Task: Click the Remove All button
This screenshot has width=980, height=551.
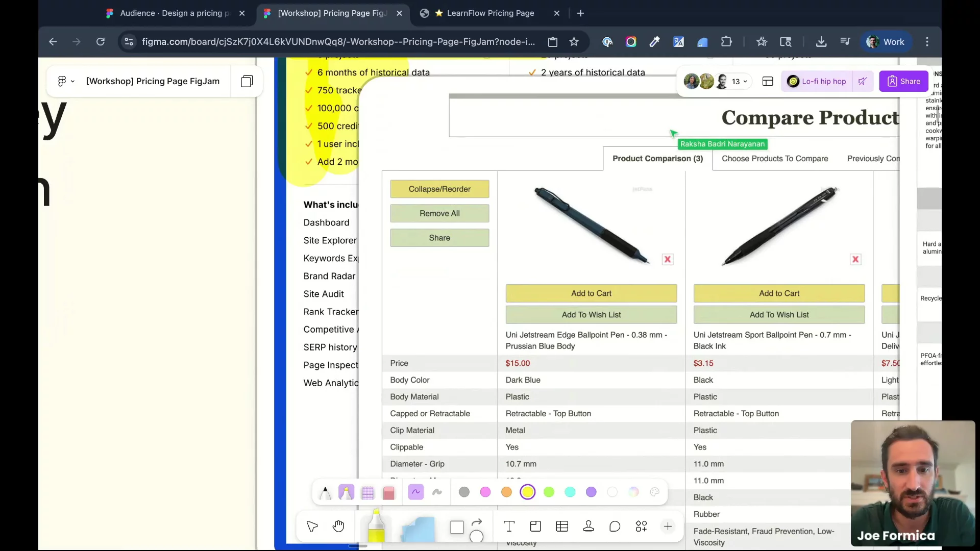Action: tap(439, 214)
